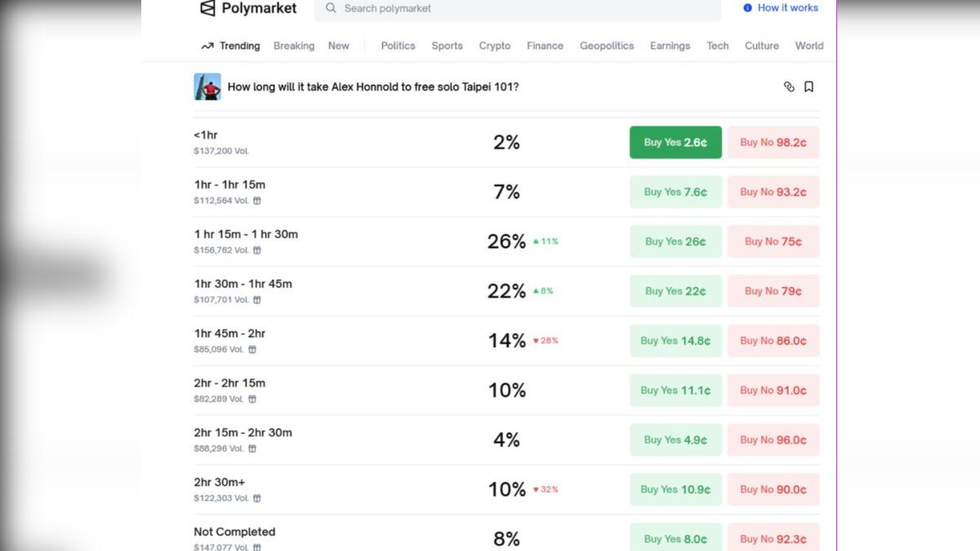Viewport: 980px width, 551px height.
Task: Click reward gift icon beside $112,564 Vol.
Action: click(x=257, y=201)
